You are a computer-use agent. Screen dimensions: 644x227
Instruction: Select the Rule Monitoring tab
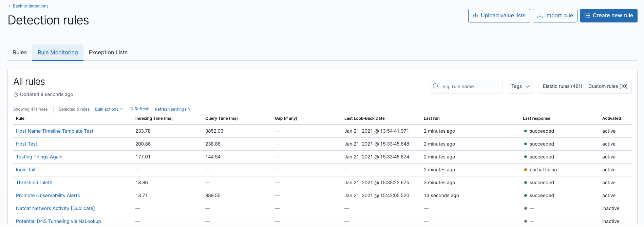pos(58,53)
